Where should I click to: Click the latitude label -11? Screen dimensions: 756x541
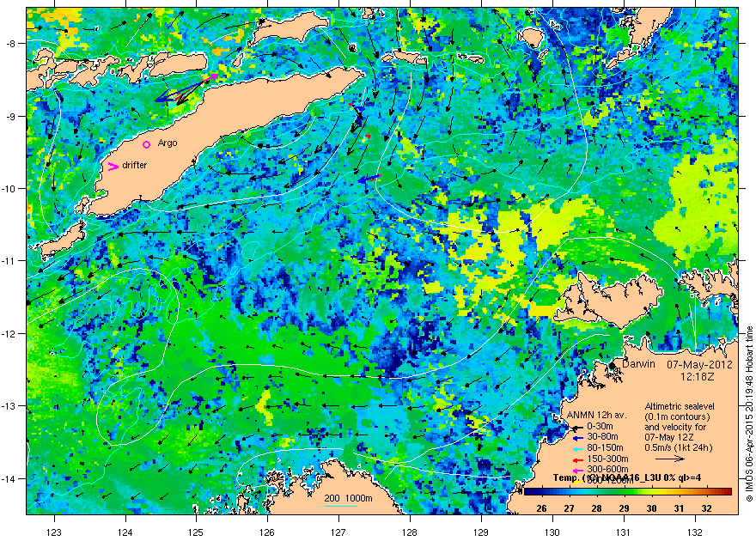click(x=9, y=260)
